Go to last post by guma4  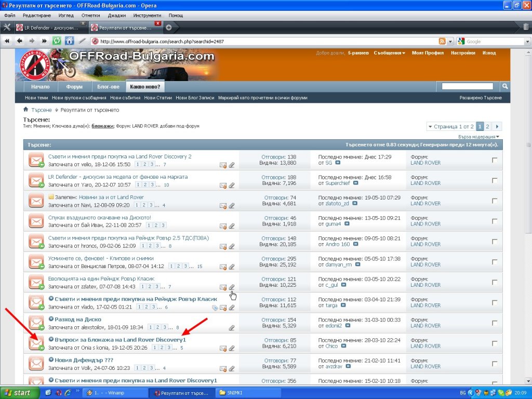(x=347, y=224)
